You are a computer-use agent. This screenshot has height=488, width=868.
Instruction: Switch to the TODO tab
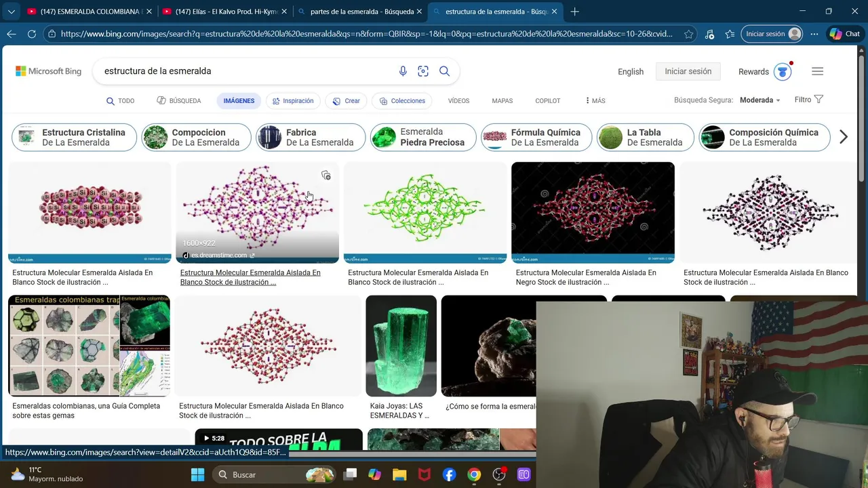coord(120,101)
